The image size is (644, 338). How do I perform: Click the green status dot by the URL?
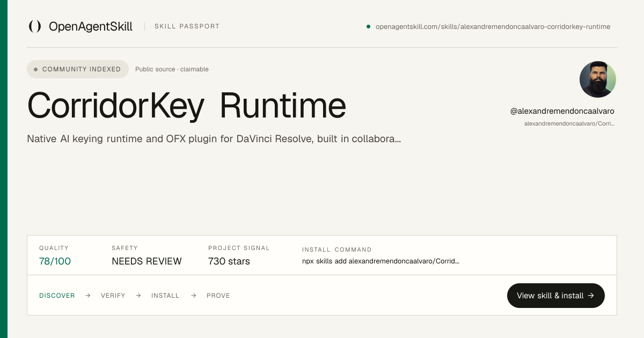[x=368, y=26]
